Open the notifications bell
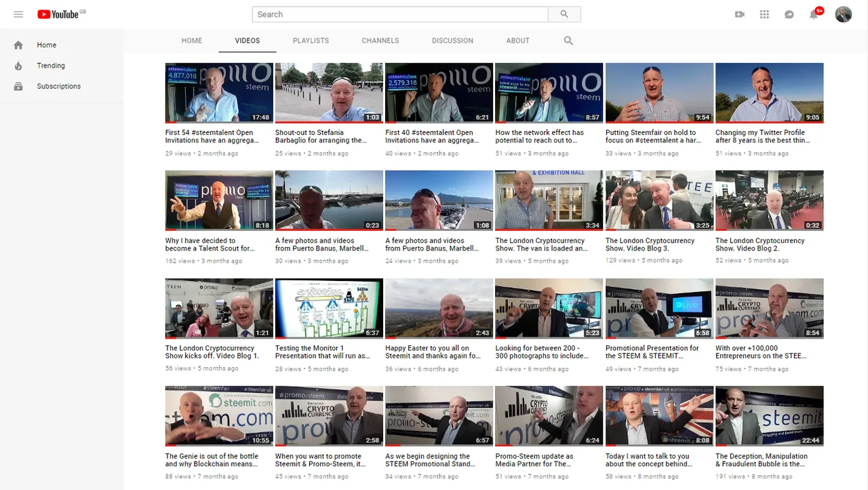The image size is (868, 490). [x=814, y=14]
